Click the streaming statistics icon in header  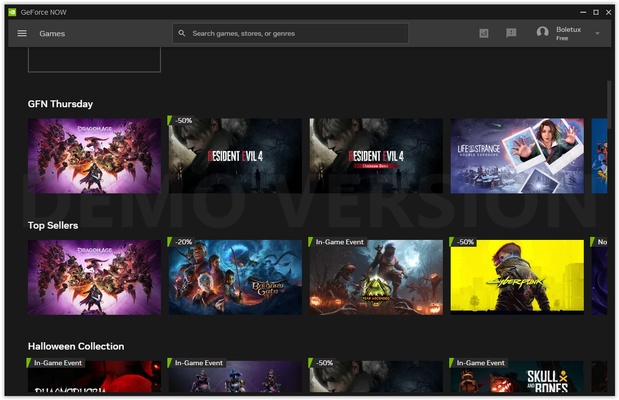484,33
